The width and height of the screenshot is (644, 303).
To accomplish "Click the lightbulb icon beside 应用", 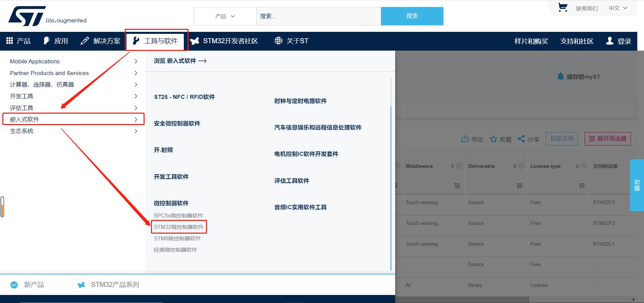I will 47,41.
